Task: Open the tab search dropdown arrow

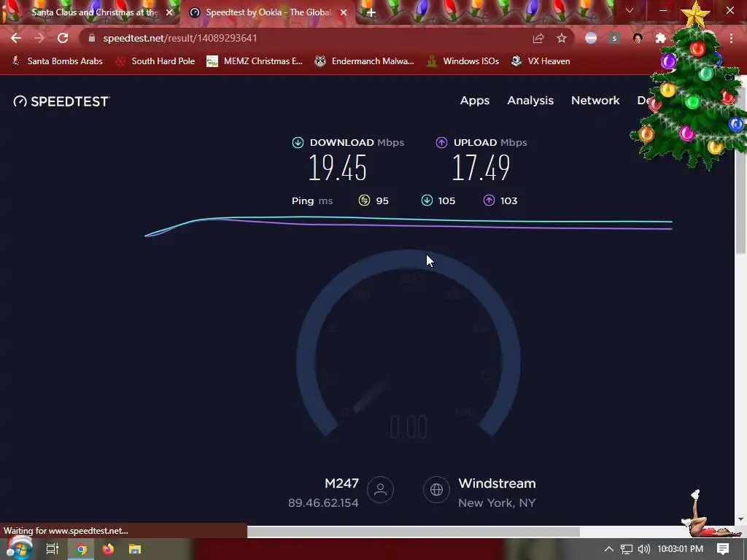Action: coord(630,10)
